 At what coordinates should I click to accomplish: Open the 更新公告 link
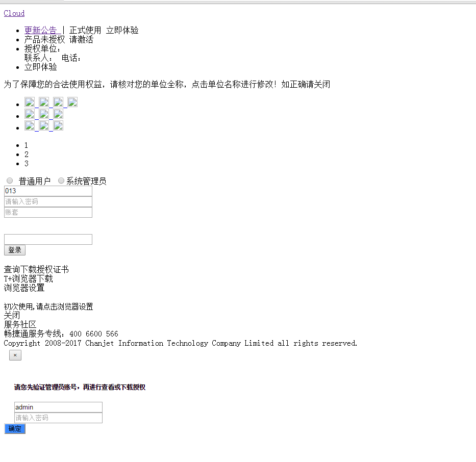point(41,30)
